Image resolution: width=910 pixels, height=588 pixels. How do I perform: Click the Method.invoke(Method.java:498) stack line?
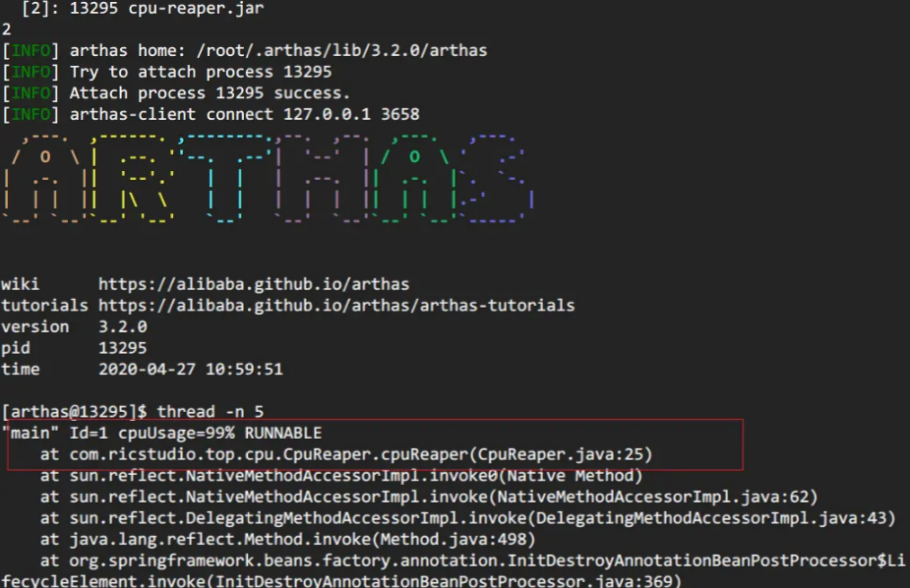point(288,540)
